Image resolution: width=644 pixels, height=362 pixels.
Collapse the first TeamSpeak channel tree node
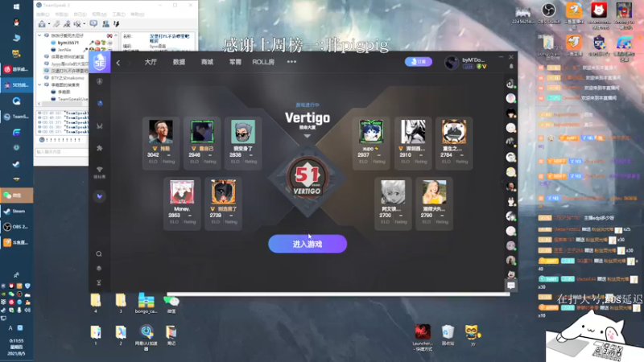click(x=39, y=35)
